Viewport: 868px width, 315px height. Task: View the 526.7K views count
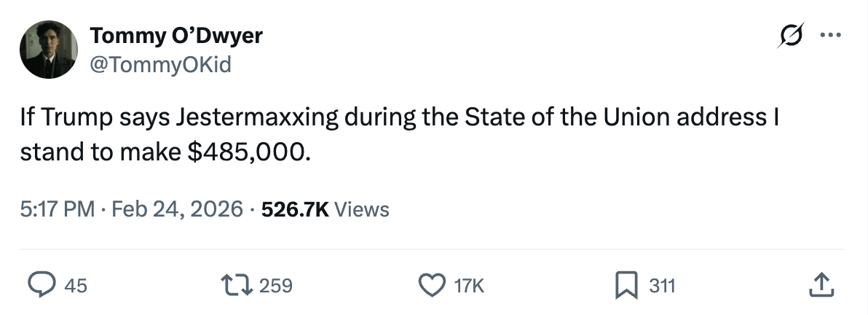click(x=294, y=210)
